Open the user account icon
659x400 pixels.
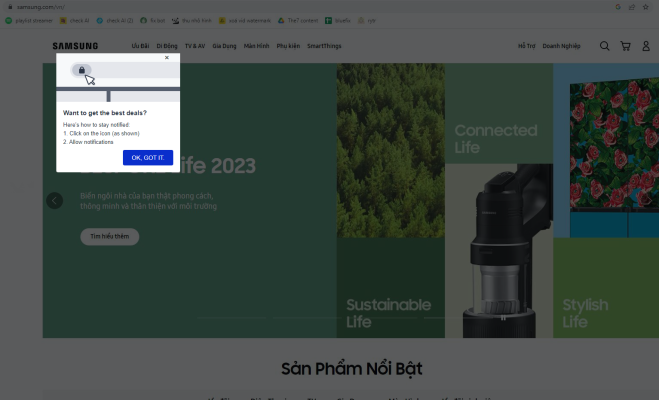[646, 46]
